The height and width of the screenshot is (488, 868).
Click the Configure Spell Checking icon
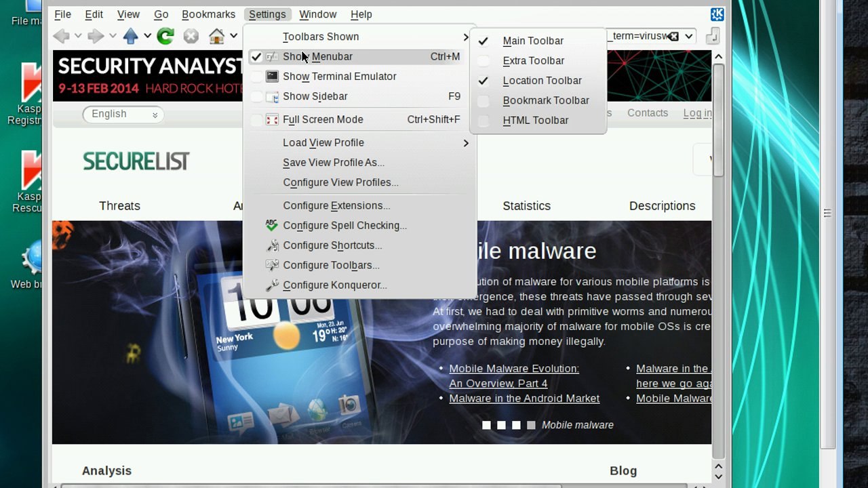[x=272, y=226]
